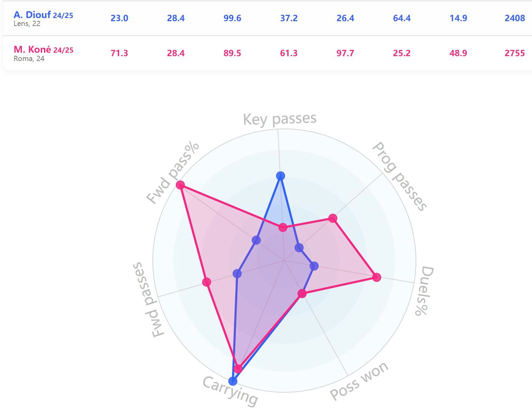532x411 pixels.
Task: Click Diouf's 99.6 table value
Action: coord(232,18)
